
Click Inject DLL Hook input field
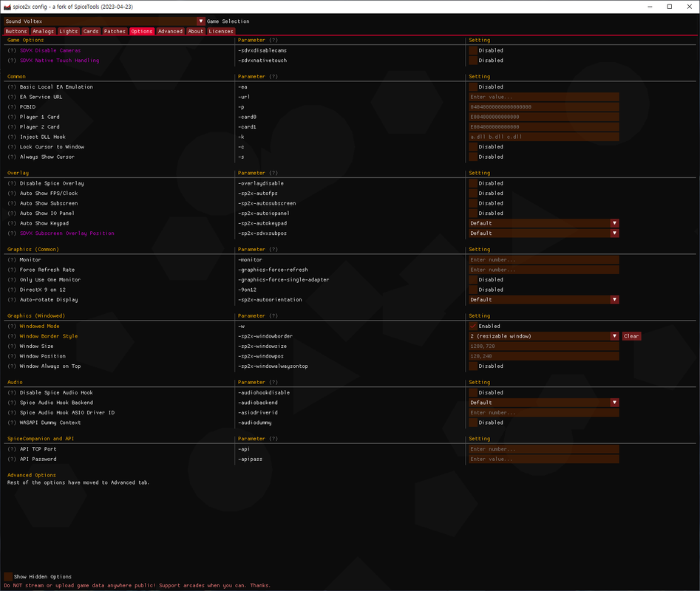[x=544, y=137]
